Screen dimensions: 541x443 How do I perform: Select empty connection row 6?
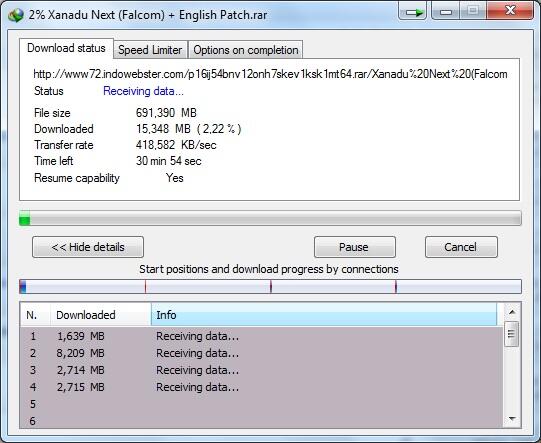coord(262,421)
